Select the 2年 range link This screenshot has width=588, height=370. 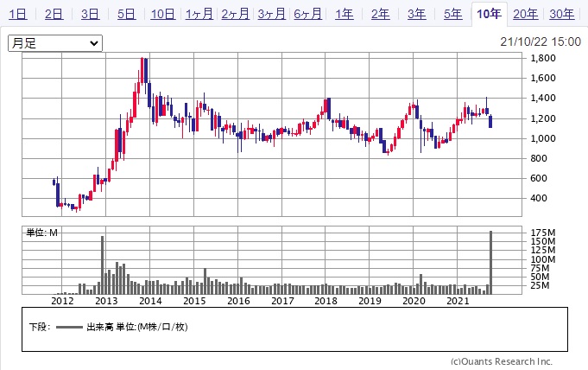[x=380, y=15]
